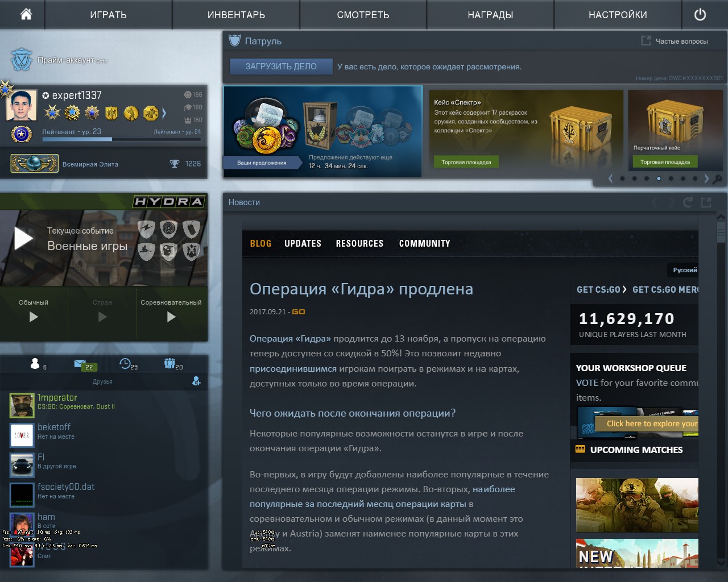Click the trophy icon beside 1226

tap(175, 164)
